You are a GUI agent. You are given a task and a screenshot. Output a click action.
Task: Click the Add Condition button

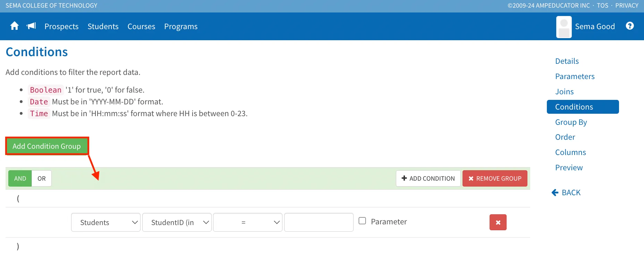[x=428, y=179]
